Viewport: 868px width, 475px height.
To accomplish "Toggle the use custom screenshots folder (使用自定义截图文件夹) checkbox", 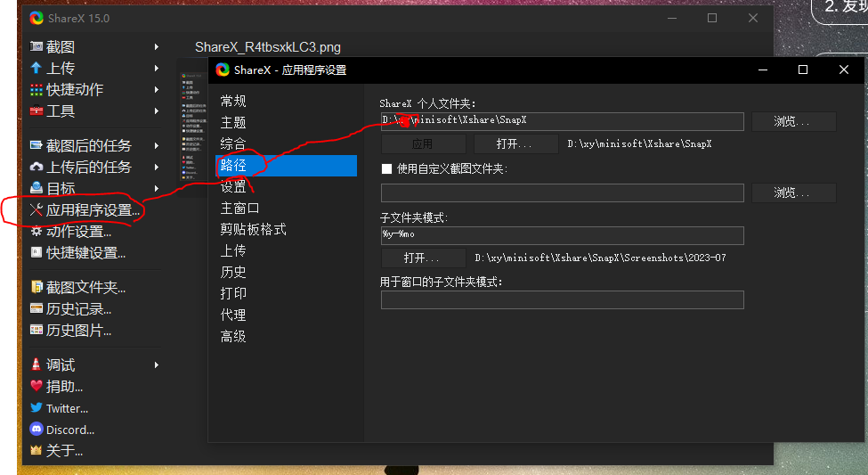I will [x=386, y=168].
